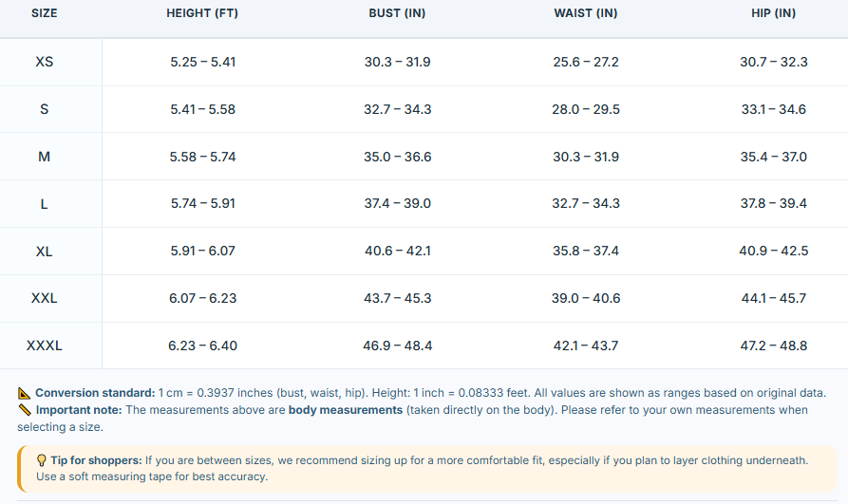Screen dimensions: 848x504
Task: Click the XS size row label
Action: point(45,62)
